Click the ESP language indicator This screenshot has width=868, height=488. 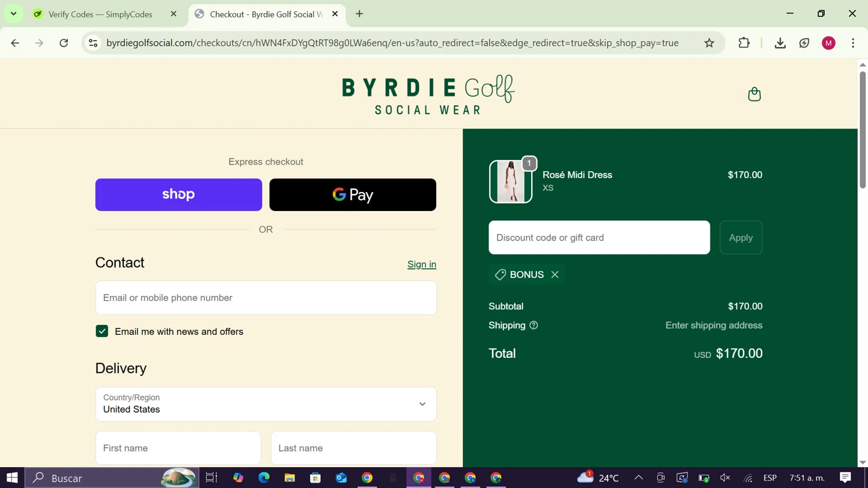[770, 478]
